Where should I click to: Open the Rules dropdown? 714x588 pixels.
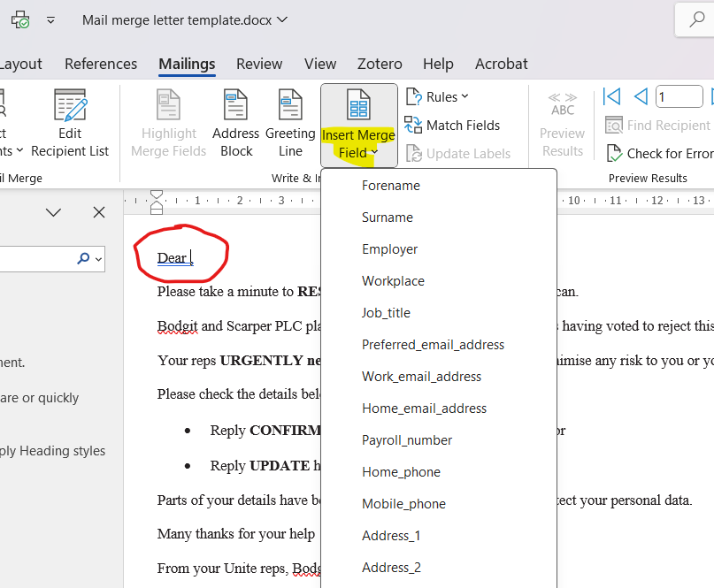coord(437,97)
